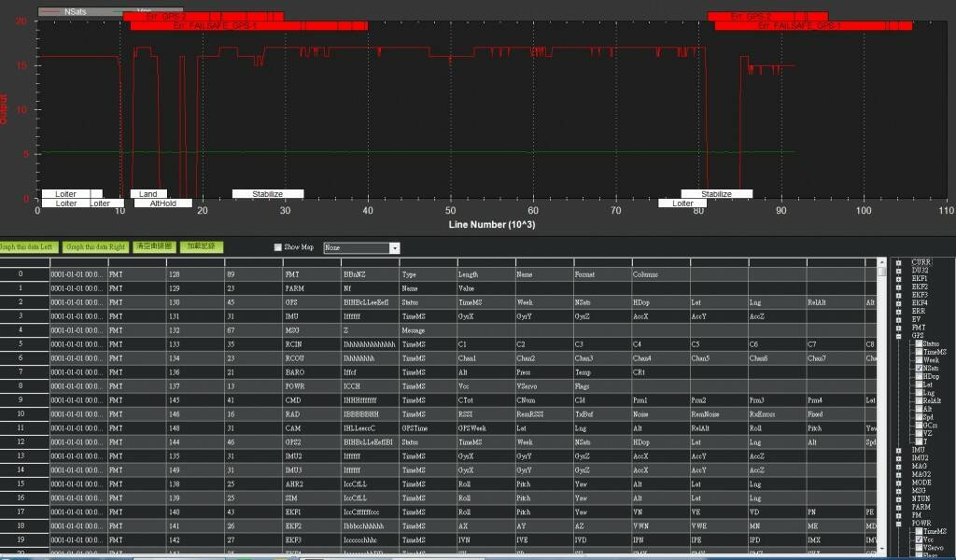956x560 pixels.
Task: Check the Spd checkbox under GPS
Action: (x=919, y=417)
